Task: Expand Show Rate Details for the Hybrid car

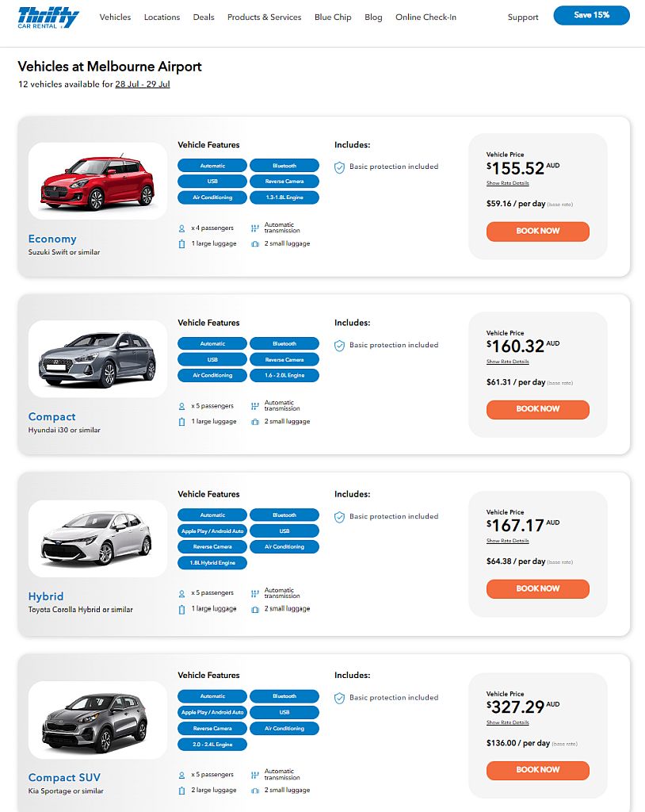Action: click(507, 541)
